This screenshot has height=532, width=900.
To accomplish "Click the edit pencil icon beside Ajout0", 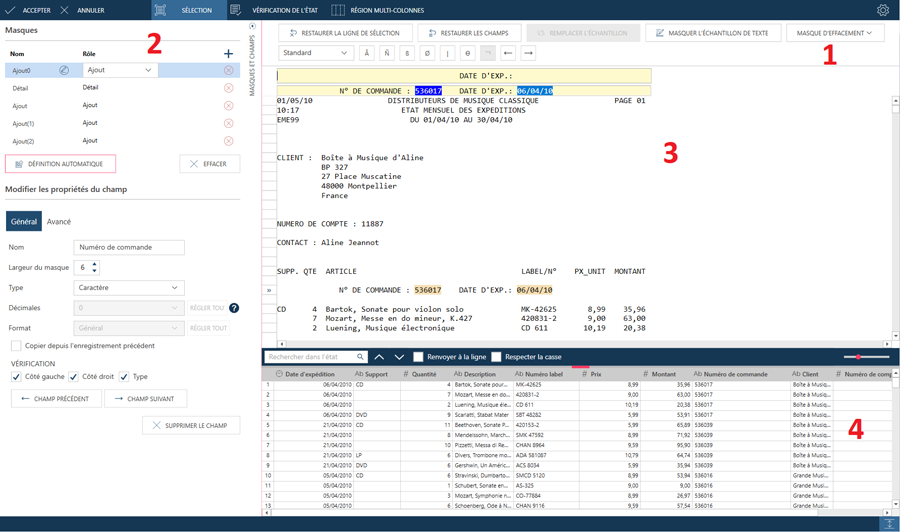I will tap(64, 71).
